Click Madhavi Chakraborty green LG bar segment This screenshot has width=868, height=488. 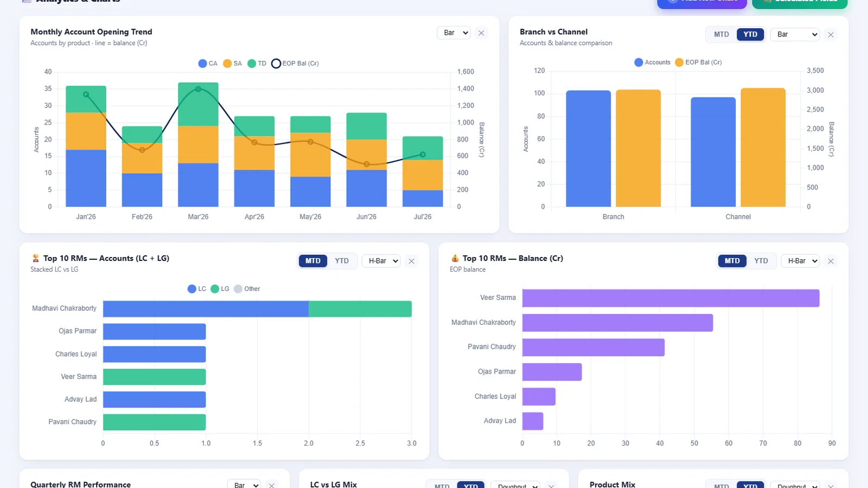[x=360, y=309]
